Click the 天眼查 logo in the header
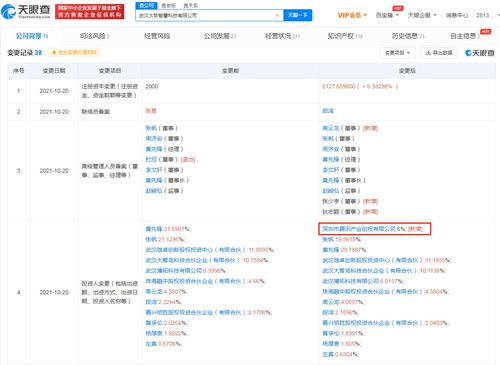Screen dimensions: 500x365 click(x=26, y=12)
